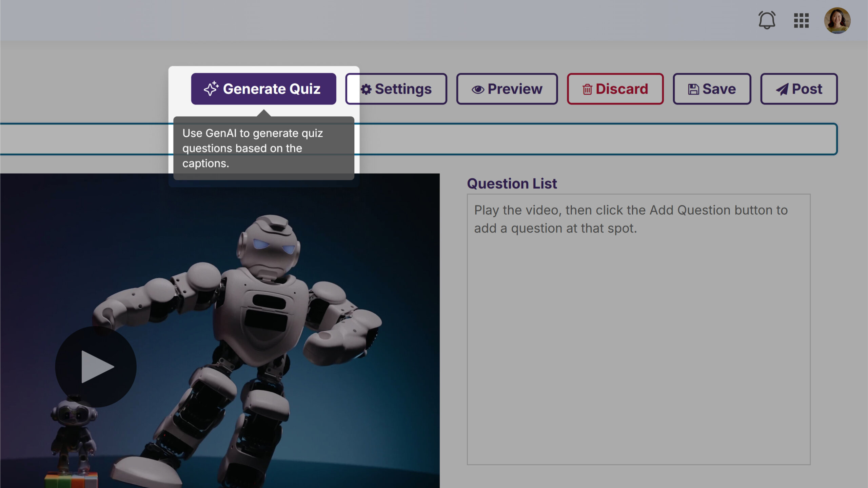Click the Generate Quiz button
The width and height of the screenshot is (868, 488).
point(263,89)
